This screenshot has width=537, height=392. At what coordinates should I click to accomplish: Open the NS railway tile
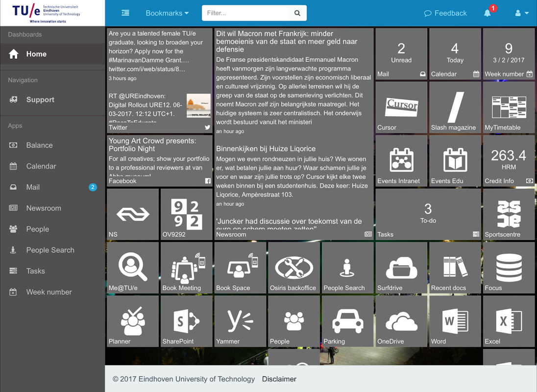(133, 214)
